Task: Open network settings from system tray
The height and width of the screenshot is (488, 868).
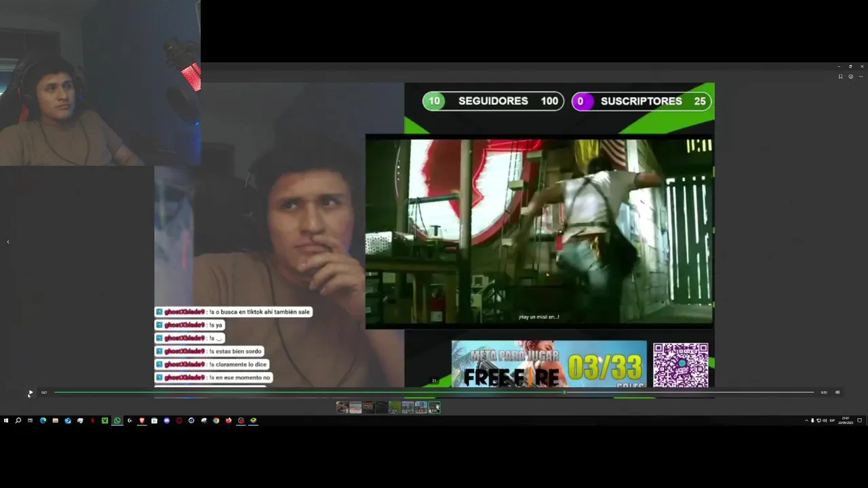Action: click(818, 420)
